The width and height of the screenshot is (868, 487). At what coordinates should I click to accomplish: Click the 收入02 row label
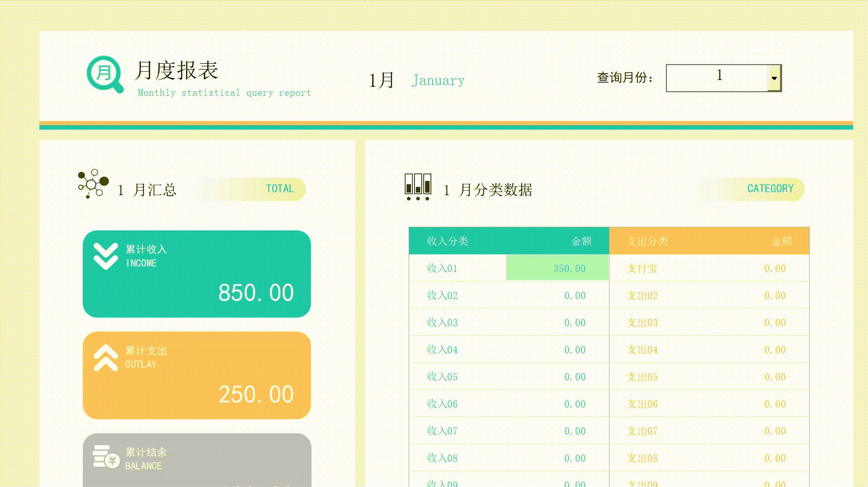(442, 295)
